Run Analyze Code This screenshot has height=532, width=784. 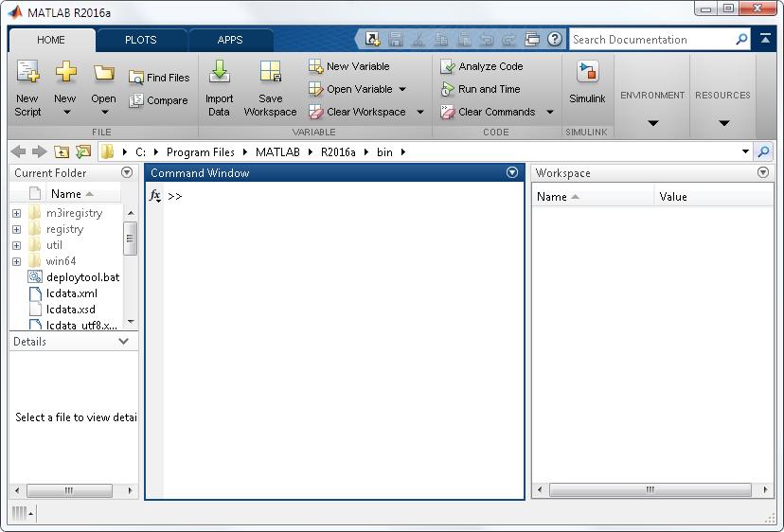tap(482, 66)
